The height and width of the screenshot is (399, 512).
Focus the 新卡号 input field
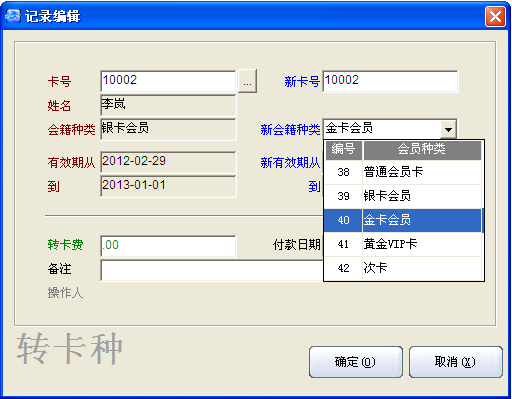pos(390,81)
